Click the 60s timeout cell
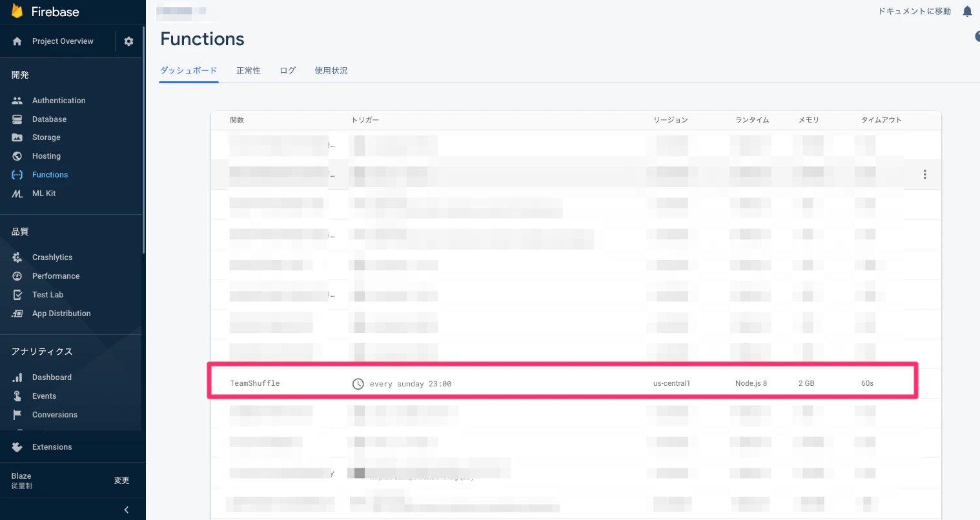Screen dimensions: 980x520 pos(867,383)
